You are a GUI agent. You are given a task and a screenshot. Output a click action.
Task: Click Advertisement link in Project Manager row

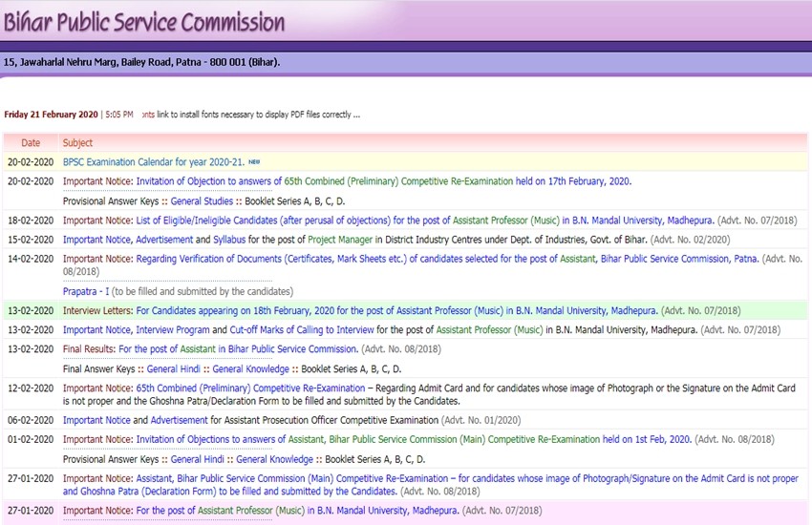coord(164,240)
